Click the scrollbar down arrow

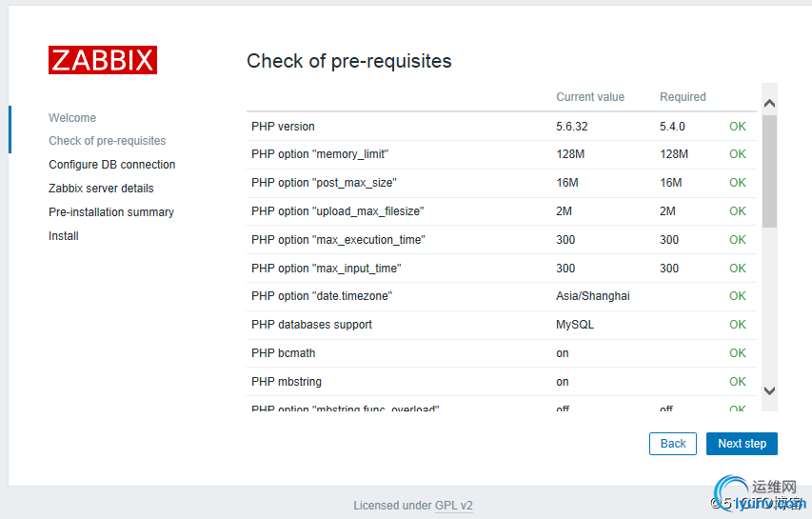coord(769,390)
